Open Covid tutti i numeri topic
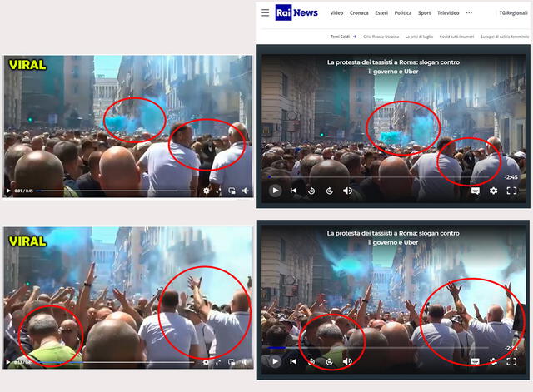 (x=456, y=37)
